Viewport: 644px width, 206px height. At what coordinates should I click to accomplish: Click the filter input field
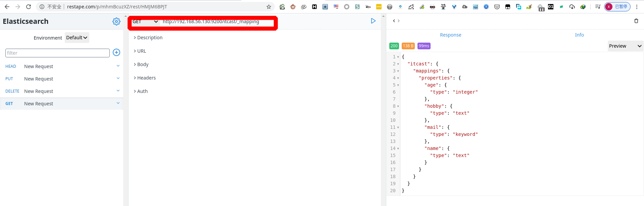point(57,53)
